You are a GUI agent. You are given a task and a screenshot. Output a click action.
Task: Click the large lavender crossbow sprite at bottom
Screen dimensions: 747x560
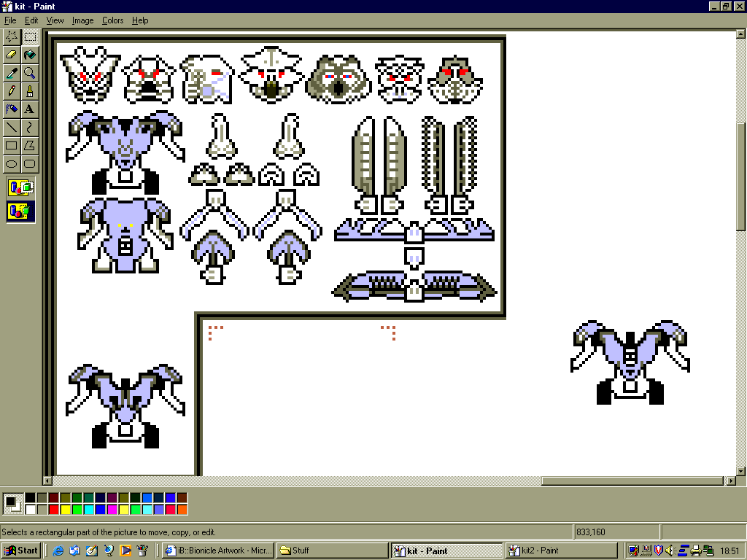click(x=414, y=286)
